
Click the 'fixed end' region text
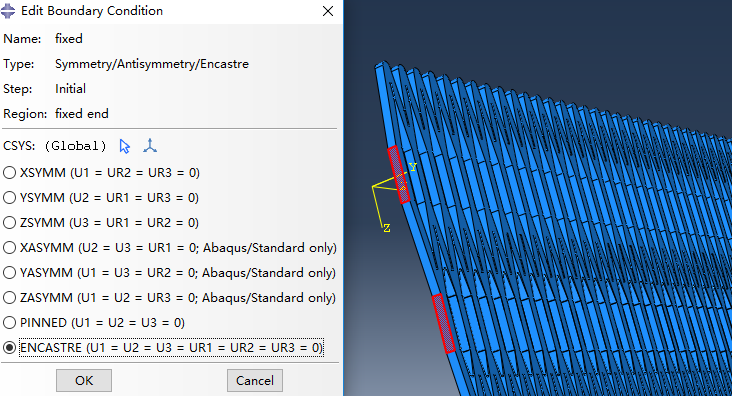pos(82,114)
